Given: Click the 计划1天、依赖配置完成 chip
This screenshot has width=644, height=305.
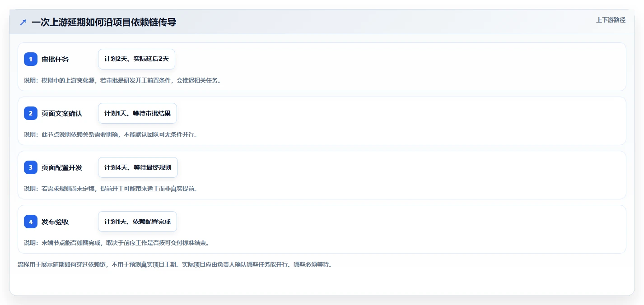Looking at the screenshot, I should [137, 222].
